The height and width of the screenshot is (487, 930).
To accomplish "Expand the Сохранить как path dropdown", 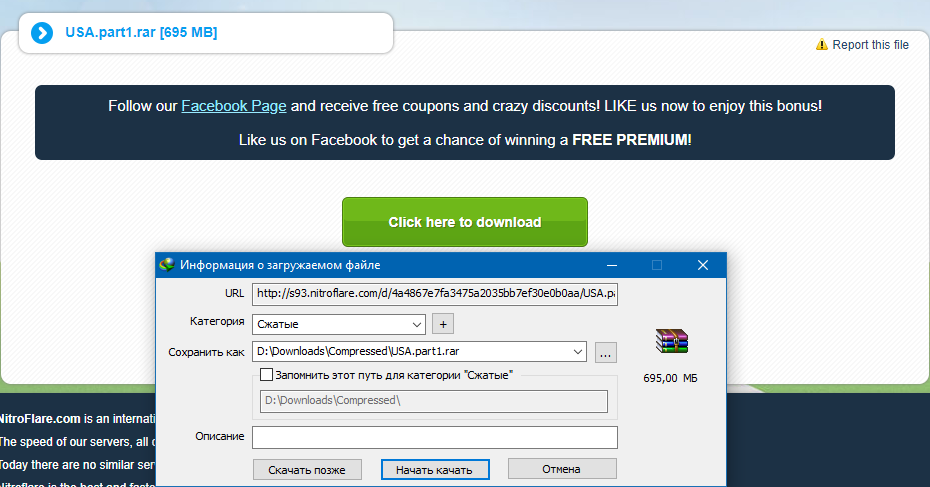I will pos(578,352).
